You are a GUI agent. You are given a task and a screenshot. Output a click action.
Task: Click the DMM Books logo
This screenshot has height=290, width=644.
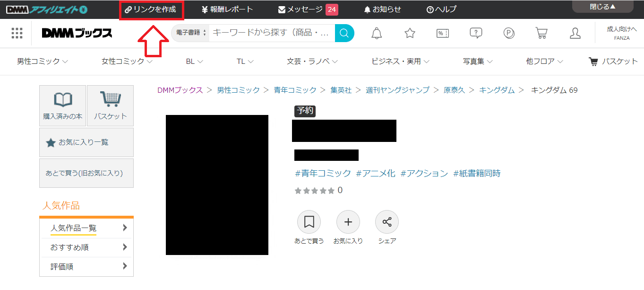point(77,33)
